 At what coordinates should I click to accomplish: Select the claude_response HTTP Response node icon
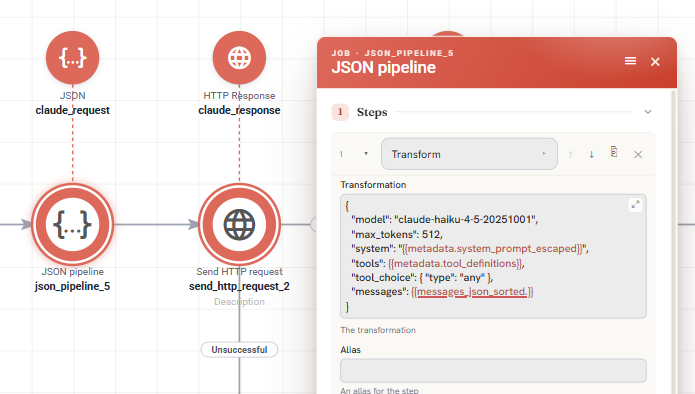tap(239, 58)
